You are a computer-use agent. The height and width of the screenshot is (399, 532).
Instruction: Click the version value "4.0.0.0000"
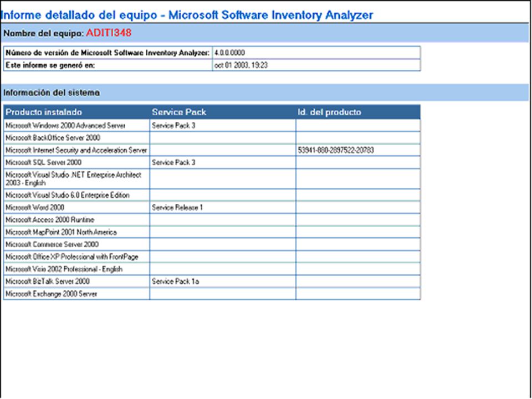[229, 53]
